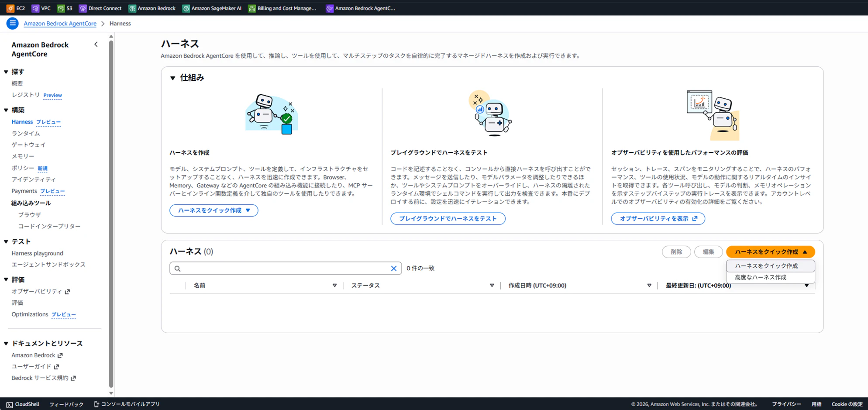
Task: Click the external link icon beside Amazon Bedrock docs
Action: pos(60,355)
